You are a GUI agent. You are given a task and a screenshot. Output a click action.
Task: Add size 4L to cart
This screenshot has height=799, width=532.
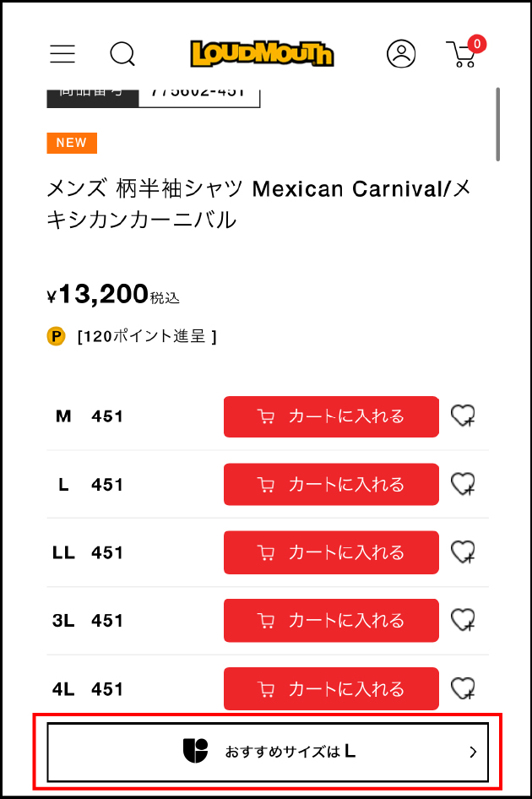pos(331,689)
